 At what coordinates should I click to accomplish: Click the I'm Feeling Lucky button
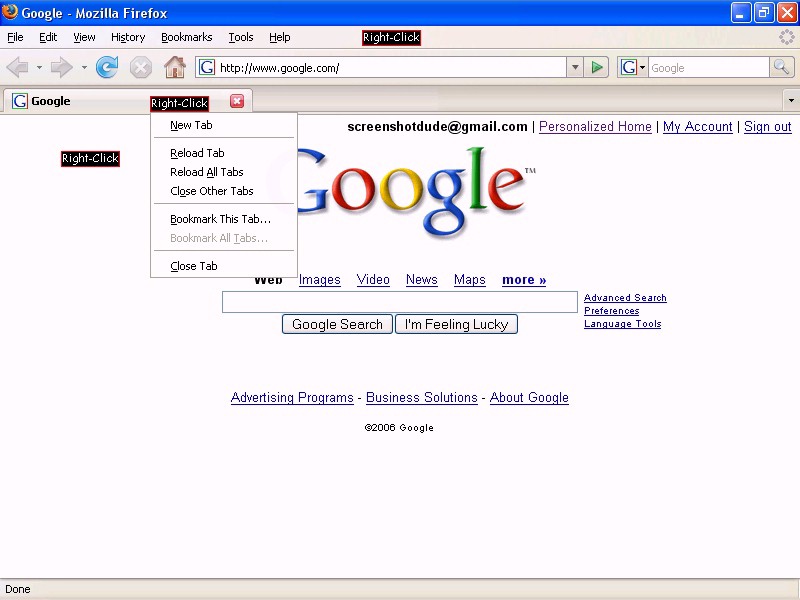click(457, 324)
